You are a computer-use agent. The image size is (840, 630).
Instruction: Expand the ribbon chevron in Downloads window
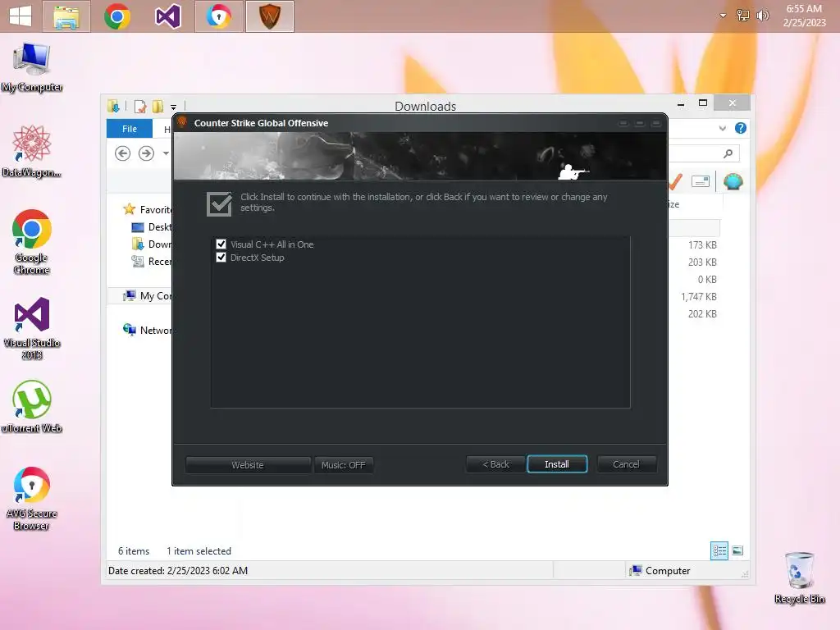(722, 129)
